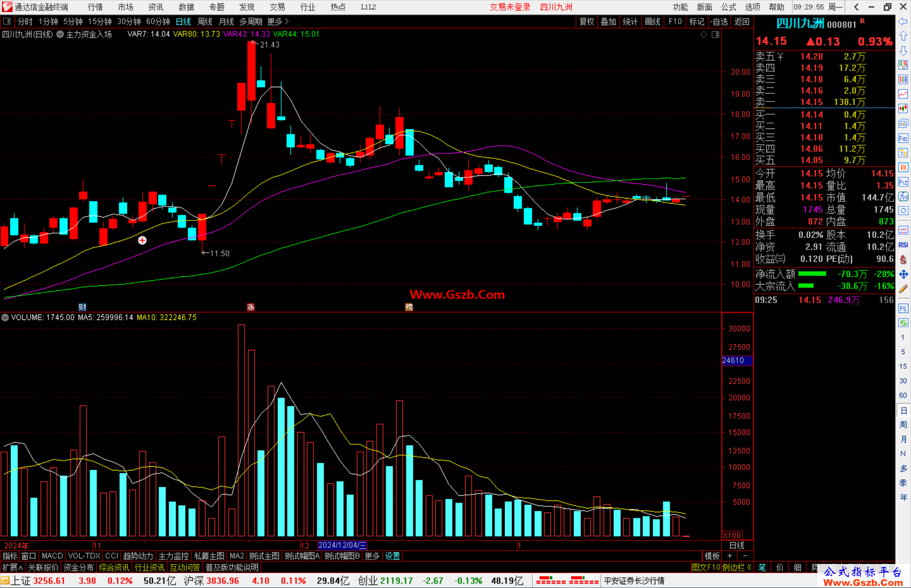Screen dimensions: 911x588
Task: Switch sidebar period to 15 minutes
Action: click(903, 366)
